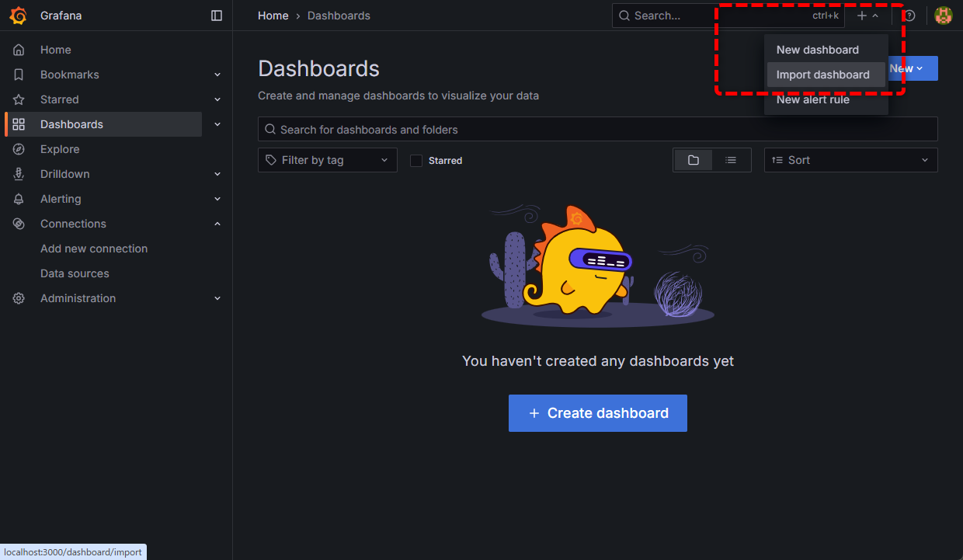
Task: Open Explore in the sidebar
Action: 60,149
